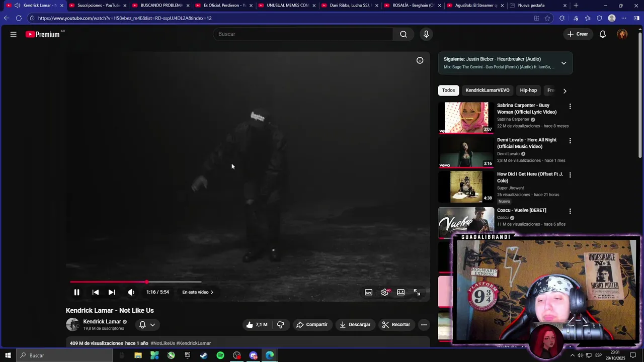
Task: Expand the 'En este vídeo' chapters
Action: coord(198,292)
